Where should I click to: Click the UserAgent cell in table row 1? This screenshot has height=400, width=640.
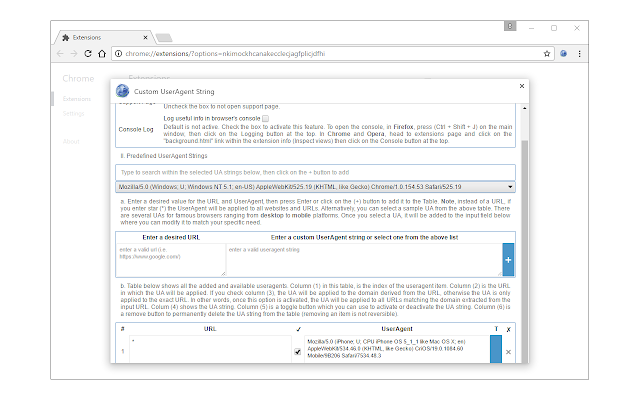point(397,349)
